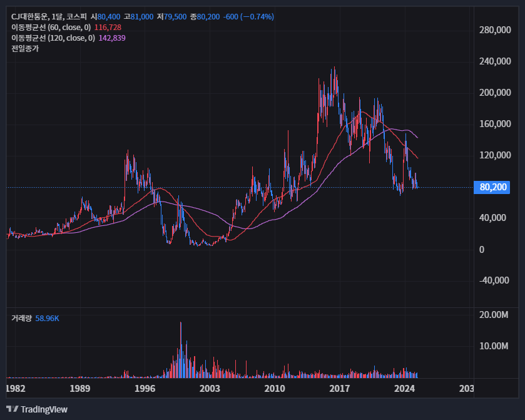Click the 전일종가 indicator label
The width and height of the screenshot is (525, 420).
click(x=25, y=49)
